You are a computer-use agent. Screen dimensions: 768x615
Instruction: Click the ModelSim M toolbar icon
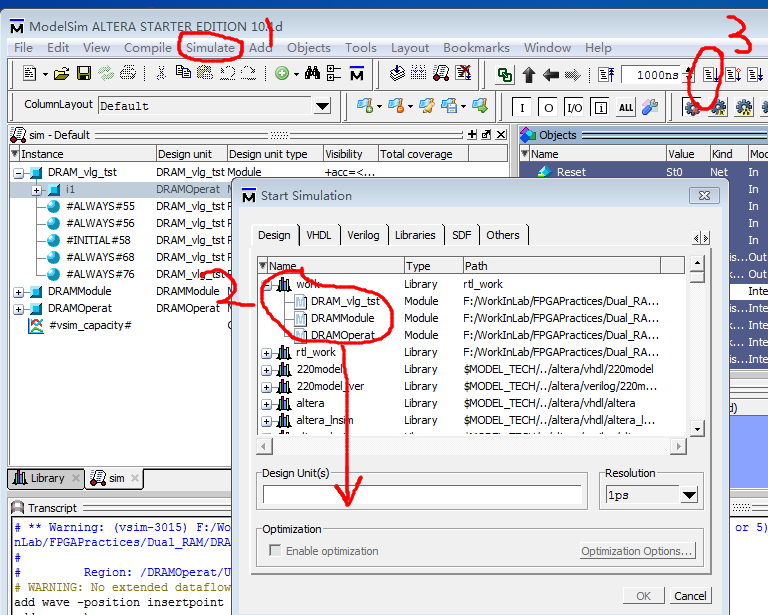(x=357, y=73)
